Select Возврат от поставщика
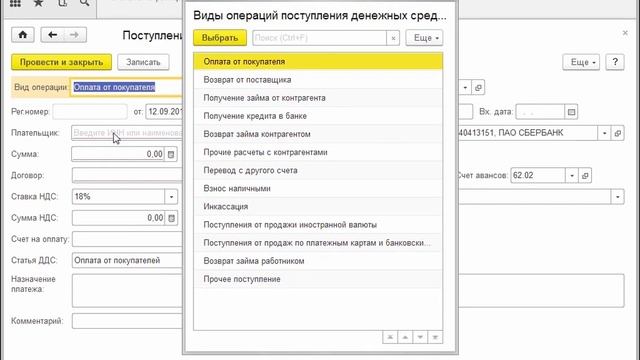This screenshot has width=640, height=360. pos(318,80)
